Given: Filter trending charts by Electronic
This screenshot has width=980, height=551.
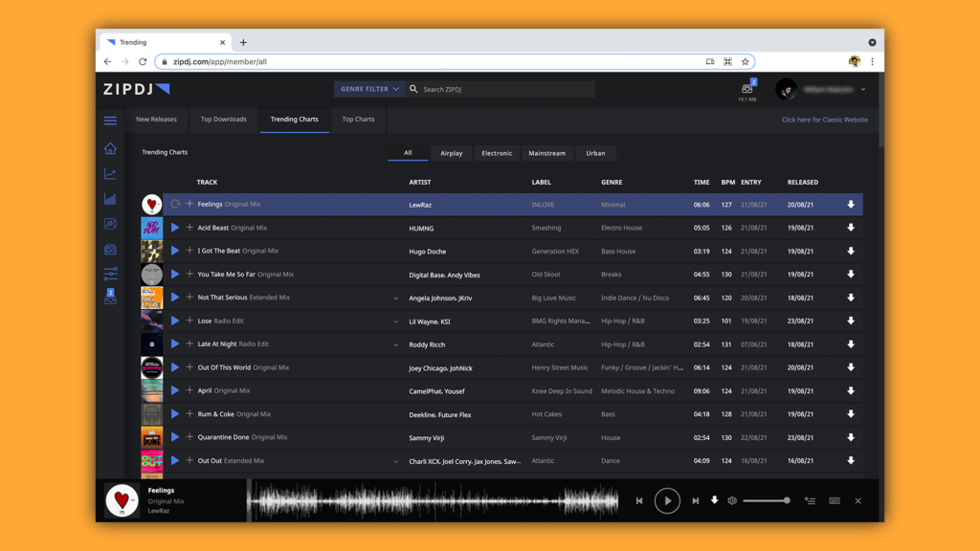Looking at the screenshot, I should point(497,153).
